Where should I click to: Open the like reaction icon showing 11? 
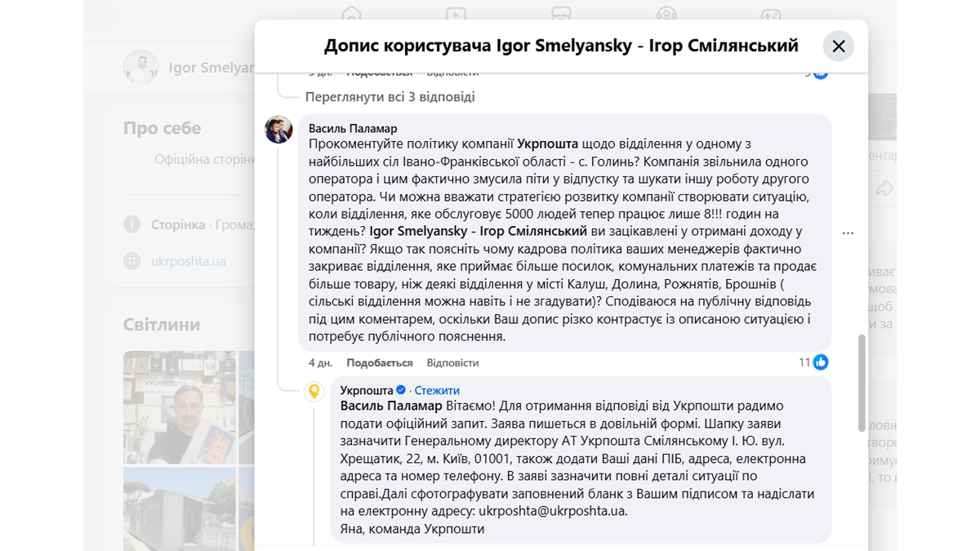point(821,362)
